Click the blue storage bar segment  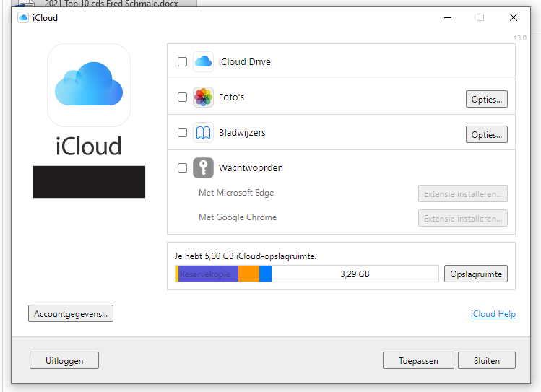(265, 274)
